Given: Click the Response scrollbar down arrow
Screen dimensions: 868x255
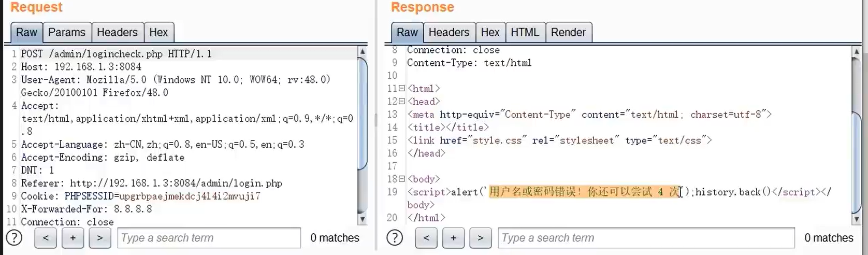Looking at the screenshot, I should 857,219.
